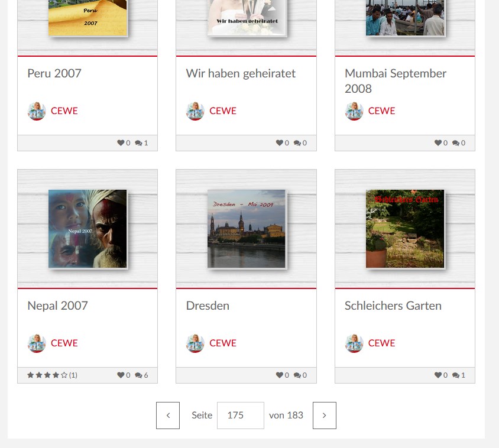Click the comments icon on Peru 2007 card
The image size is (499, 448).
138,143
